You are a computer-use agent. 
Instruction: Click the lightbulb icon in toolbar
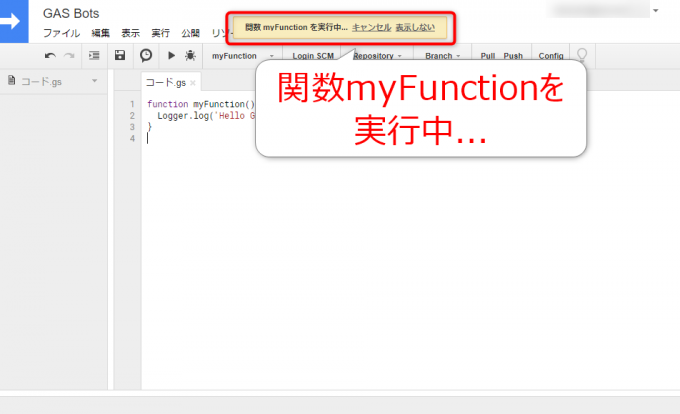(x=582, y=56)
